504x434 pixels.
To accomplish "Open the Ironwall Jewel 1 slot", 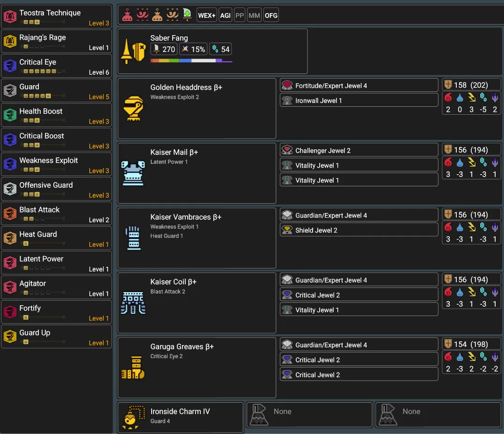I will tap(359, 100).
